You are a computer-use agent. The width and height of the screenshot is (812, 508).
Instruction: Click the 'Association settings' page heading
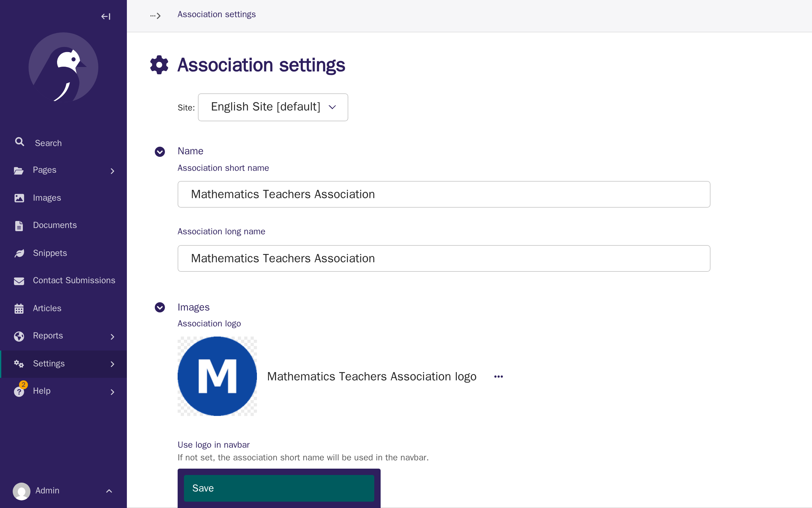click(x=261, y=65)
